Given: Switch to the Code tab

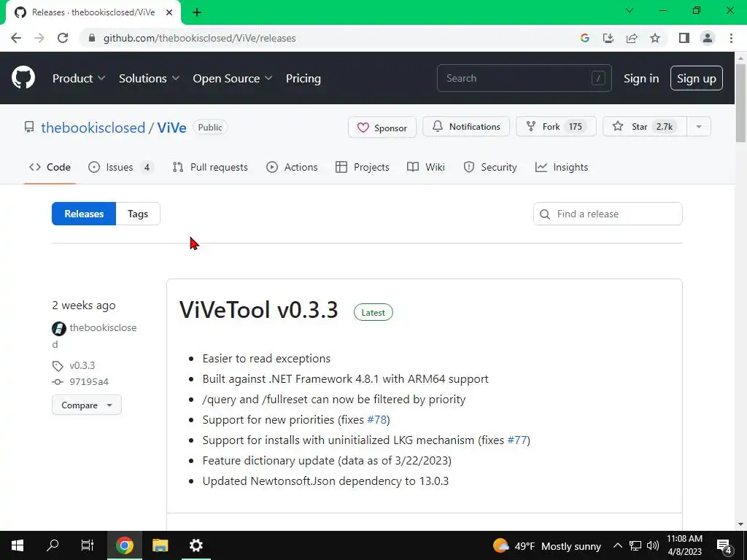Looking at the screenshot, I should coord(50,167).
